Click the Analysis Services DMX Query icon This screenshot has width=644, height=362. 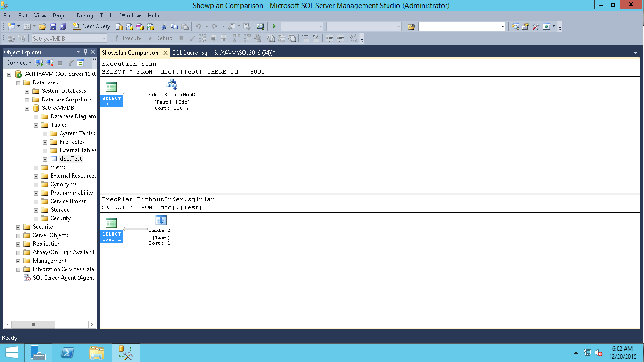pyautogui.click(x=140, y=26)
